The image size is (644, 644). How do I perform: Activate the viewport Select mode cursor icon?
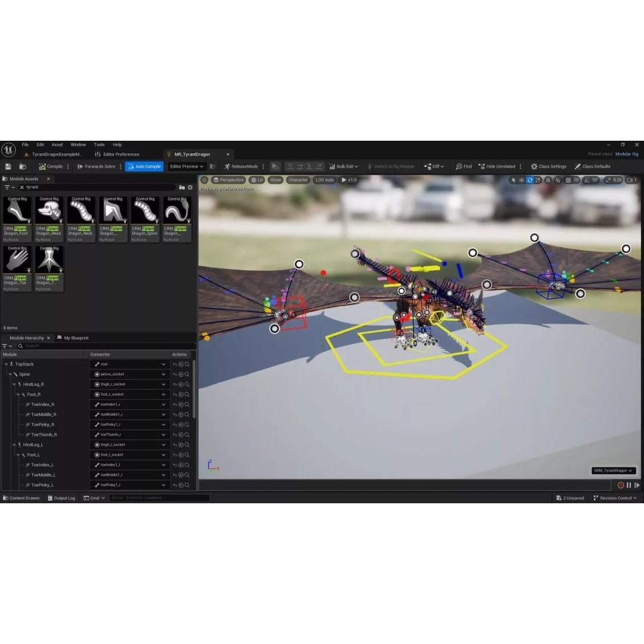coord(513,180)
